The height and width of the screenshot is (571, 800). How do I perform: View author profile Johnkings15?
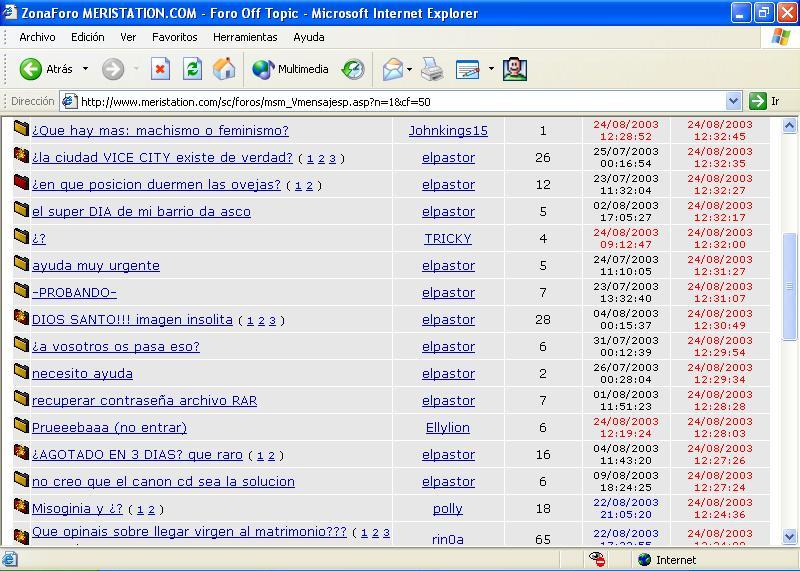click(x=448, y=131)
